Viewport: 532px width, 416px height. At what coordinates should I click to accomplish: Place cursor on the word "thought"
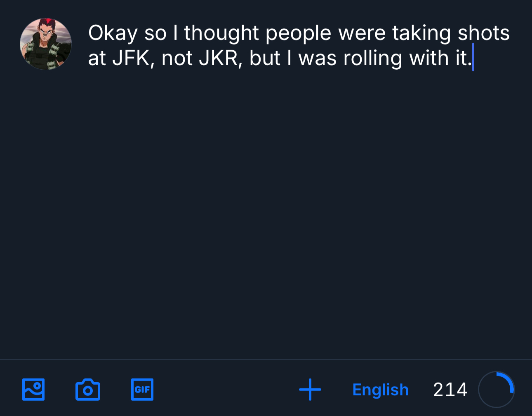[x=221, y=33]
